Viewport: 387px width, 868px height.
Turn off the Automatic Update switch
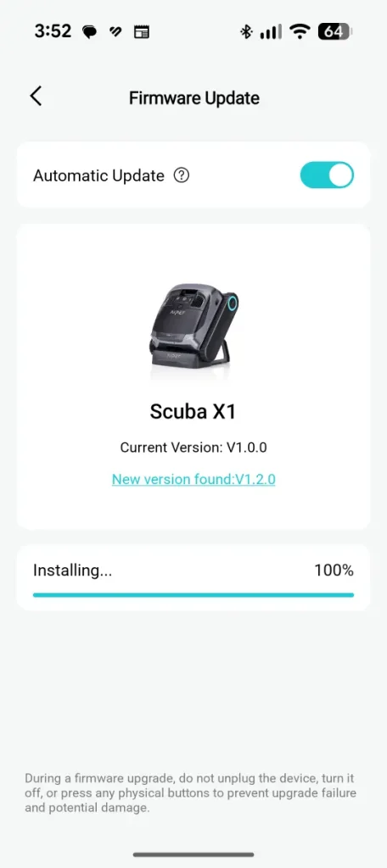tap(327, 175)
